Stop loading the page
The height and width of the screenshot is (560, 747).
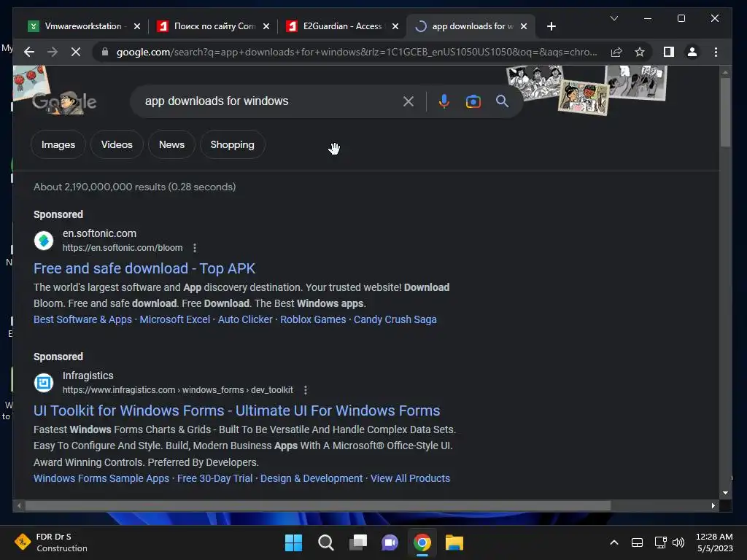click(76, 52)
